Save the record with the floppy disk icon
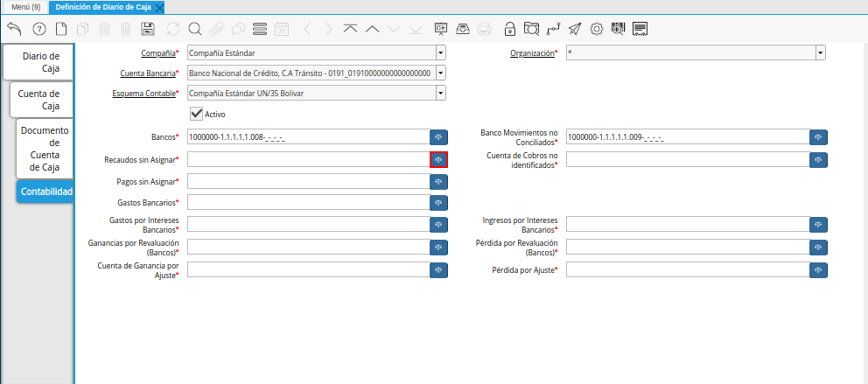868x384 pixels. [148, 29]
